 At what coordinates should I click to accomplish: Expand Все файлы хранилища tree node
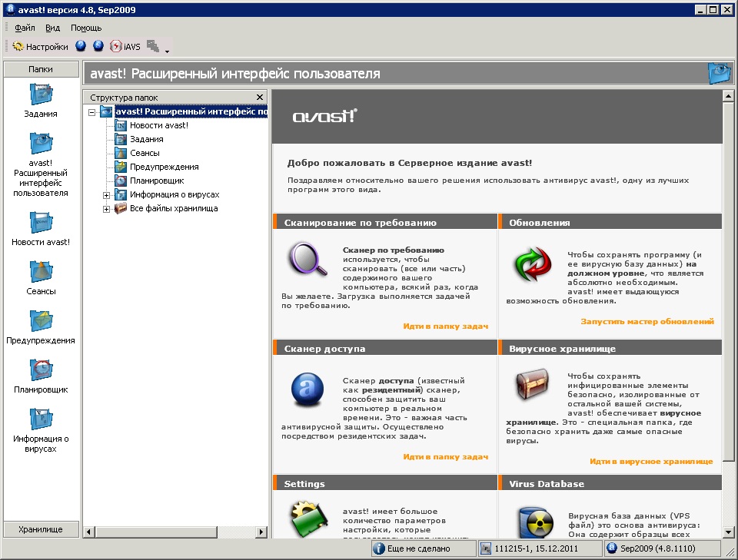pyautogui.click(x=107, y=209)
